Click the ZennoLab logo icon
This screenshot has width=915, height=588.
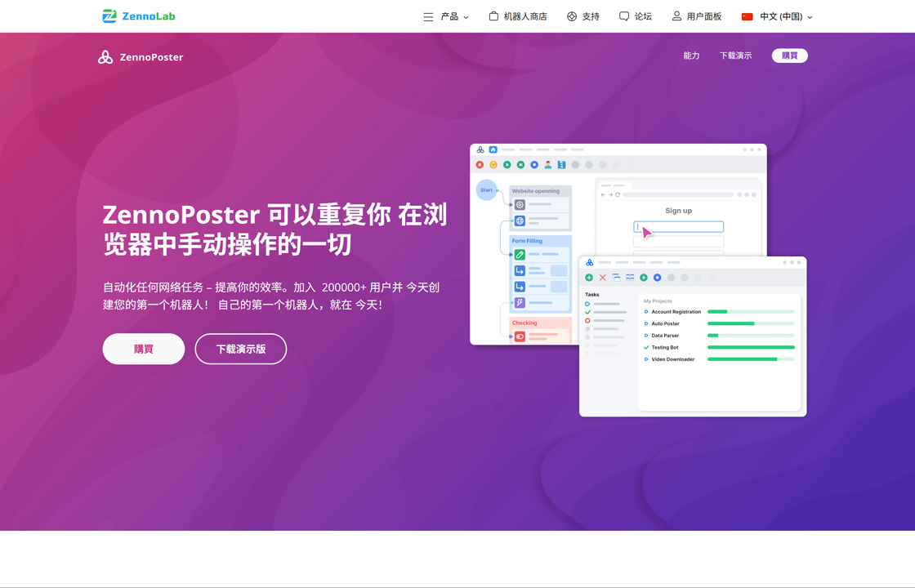pyautogui.click(x=109, y=16)
